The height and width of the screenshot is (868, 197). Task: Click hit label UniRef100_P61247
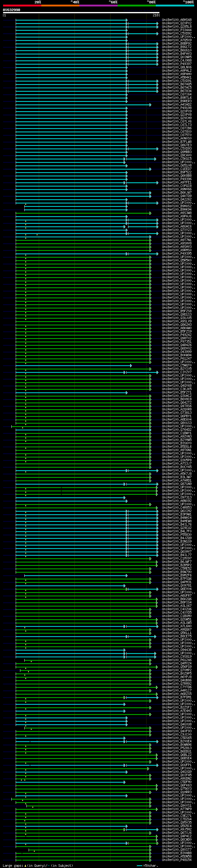coord(177,358)
